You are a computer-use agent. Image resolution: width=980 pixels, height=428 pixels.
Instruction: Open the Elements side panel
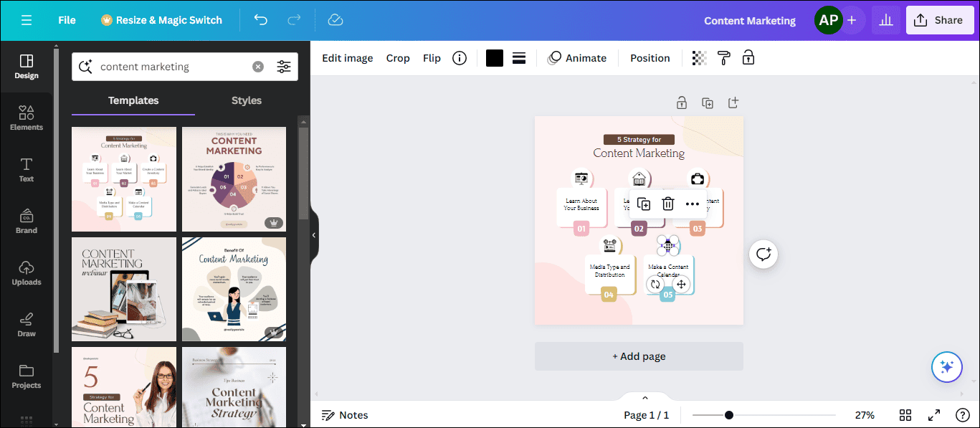(27, 118)
